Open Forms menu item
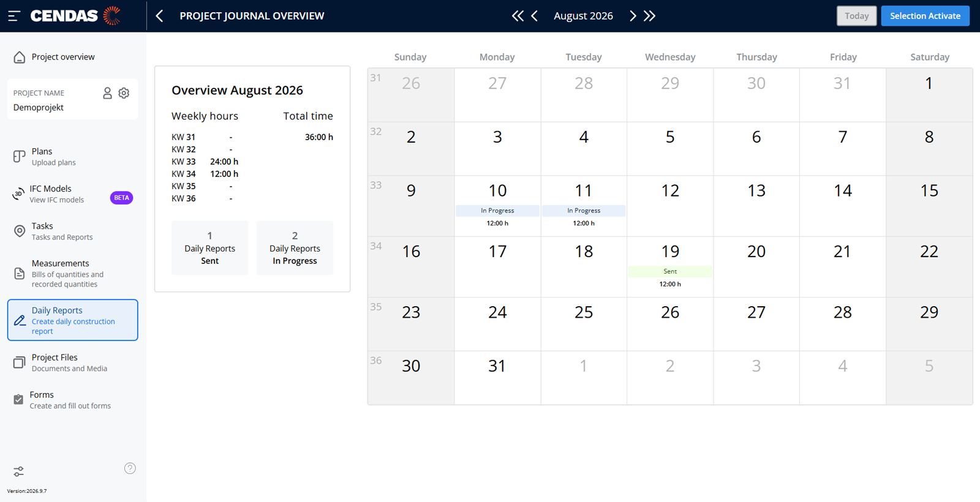Viewport: 980px width, 502px height. (73, 400)
